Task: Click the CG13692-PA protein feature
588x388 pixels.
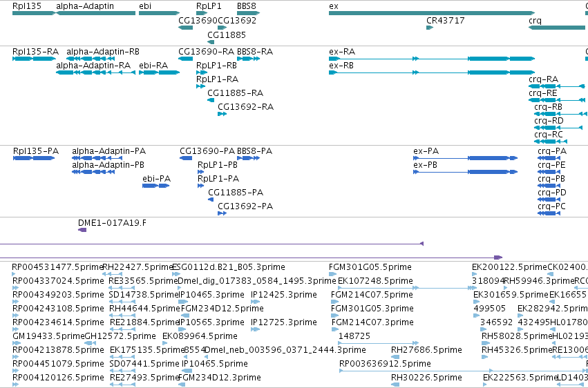Action: pyautogui.click(x=222, y=213)
